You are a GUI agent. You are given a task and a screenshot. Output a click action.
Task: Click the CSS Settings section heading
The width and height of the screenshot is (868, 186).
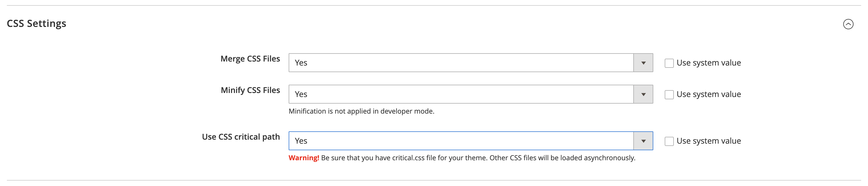tap(36, 24)
